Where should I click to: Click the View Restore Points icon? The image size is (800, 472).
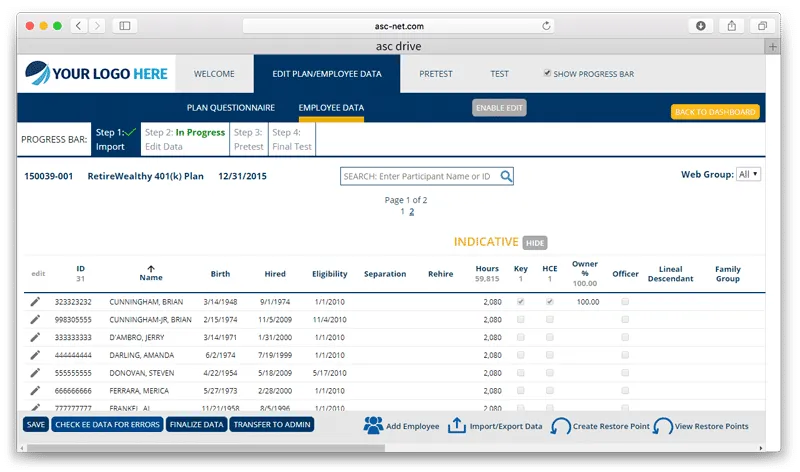tap(663, 426)
